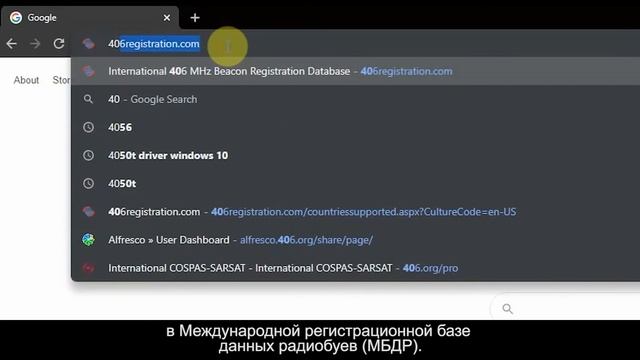Go back with the browser Back arrow

pos(11,43)
